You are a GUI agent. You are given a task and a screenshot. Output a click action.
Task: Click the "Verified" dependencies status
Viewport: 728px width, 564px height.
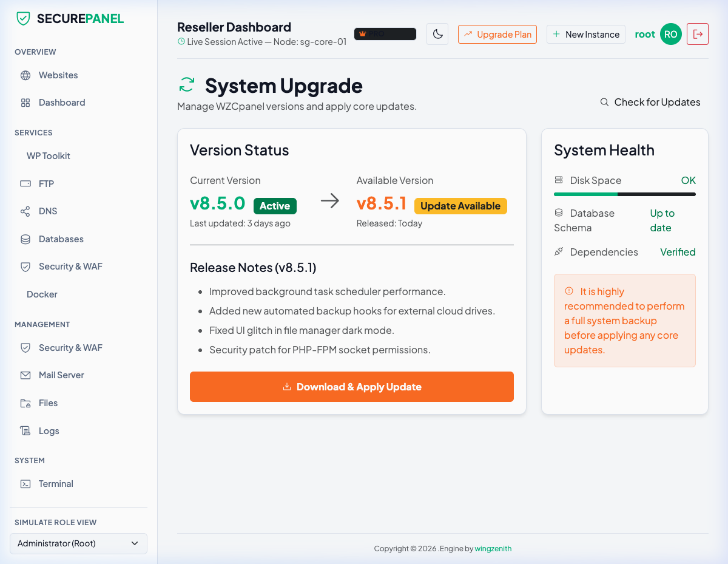pos(678,252)
